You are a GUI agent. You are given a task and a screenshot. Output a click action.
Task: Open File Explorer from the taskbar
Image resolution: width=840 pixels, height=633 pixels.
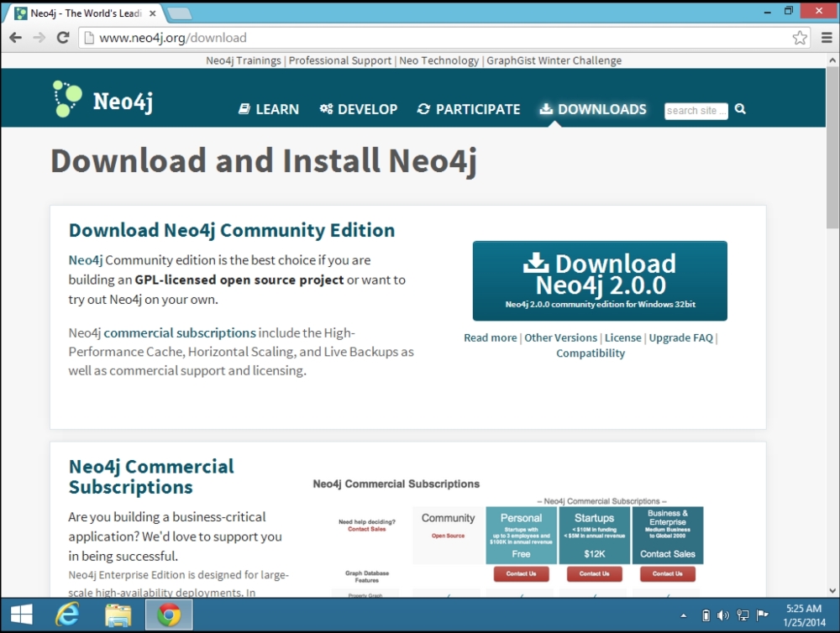click(118, 615)
